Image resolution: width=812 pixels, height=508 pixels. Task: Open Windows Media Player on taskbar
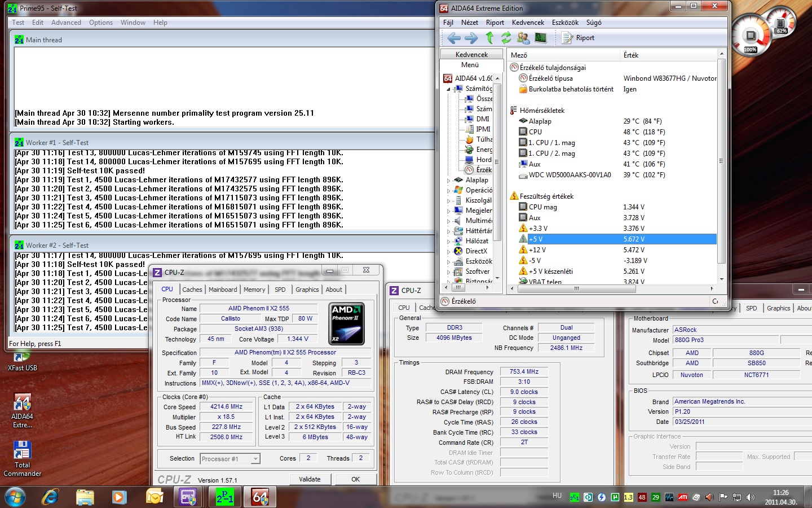119,497
